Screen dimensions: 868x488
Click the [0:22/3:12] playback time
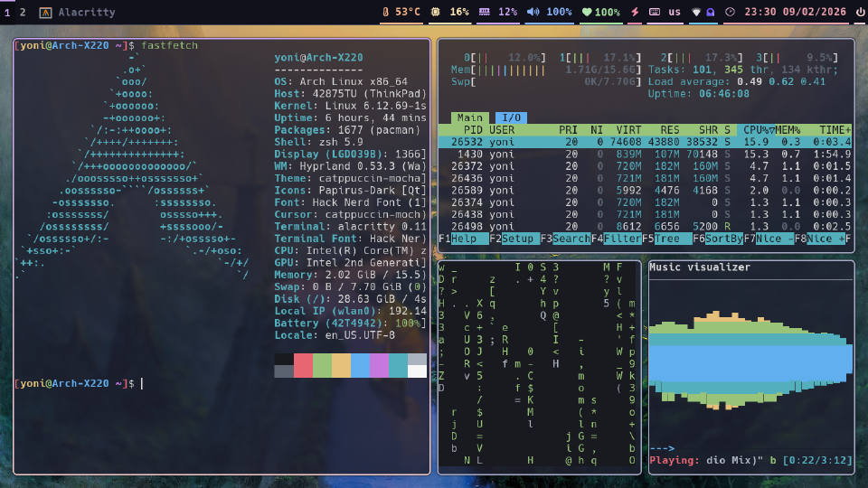pyautogui.click(x=817, y=460)
